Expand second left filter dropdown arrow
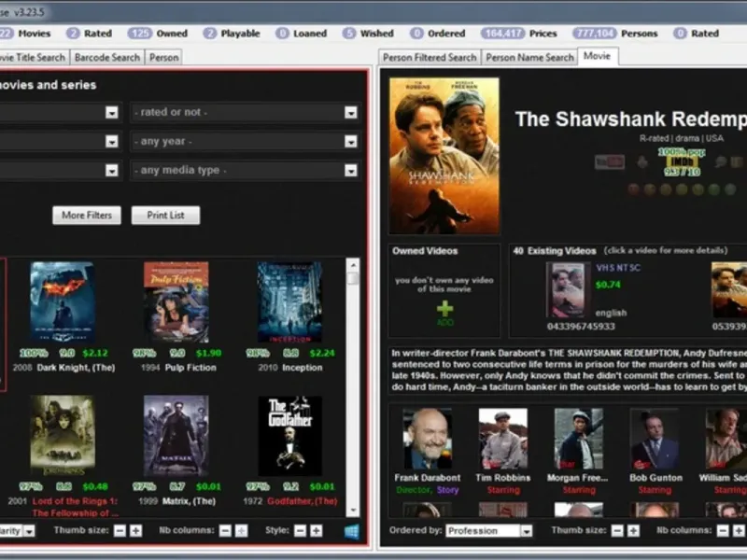This screenshot has width=747, height=560. pos(111,142)
